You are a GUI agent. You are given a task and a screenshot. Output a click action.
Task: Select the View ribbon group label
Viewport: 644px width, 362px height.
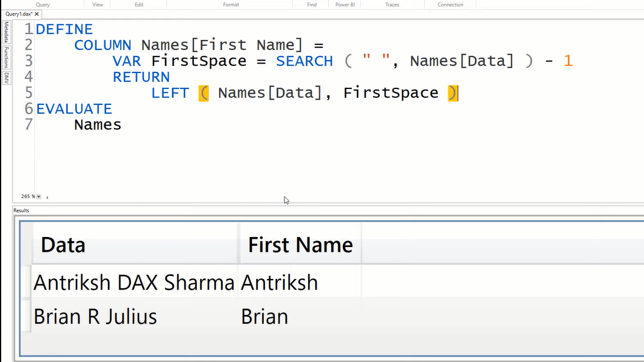(98, 5)
